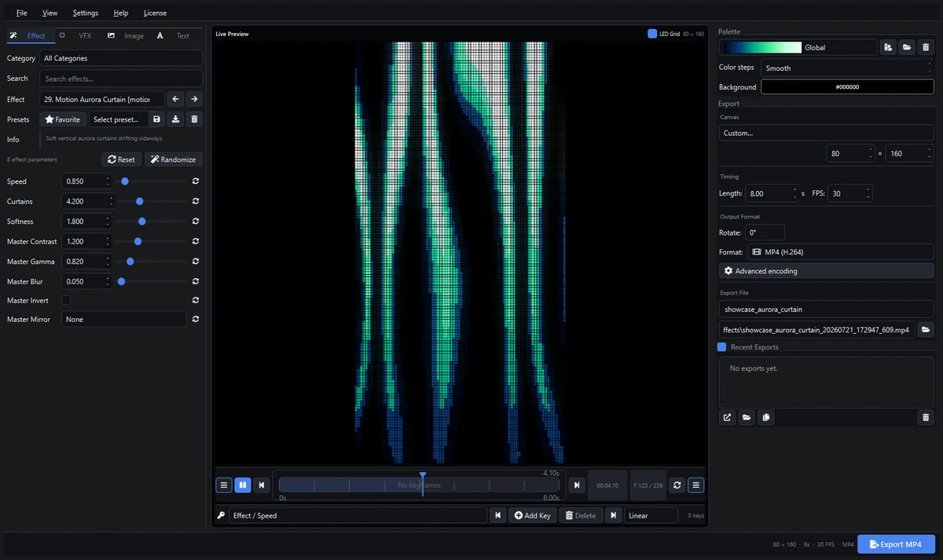Open selected export externally icon

pos(728,417)
